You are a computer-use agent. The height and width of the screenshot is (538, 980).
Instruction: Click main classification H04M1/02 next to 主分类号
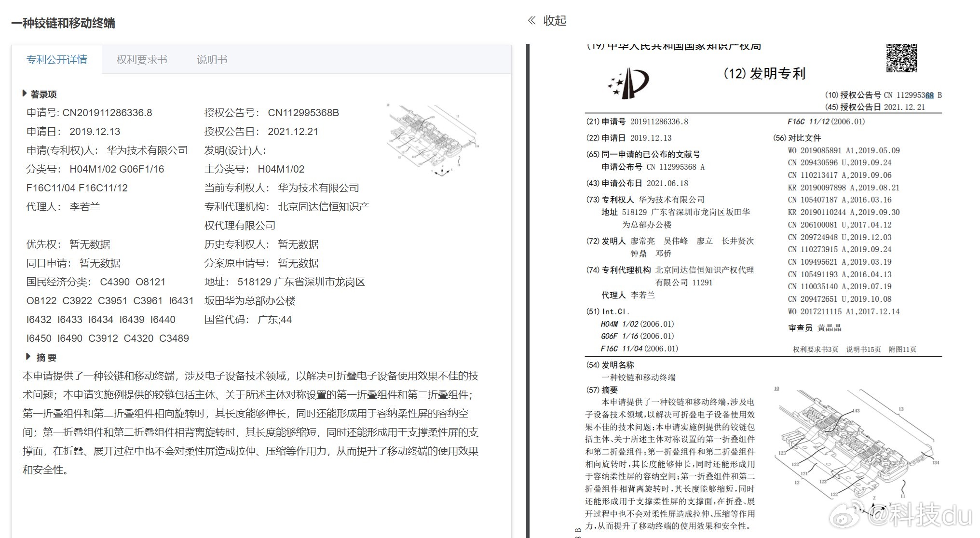pos(281,169)
